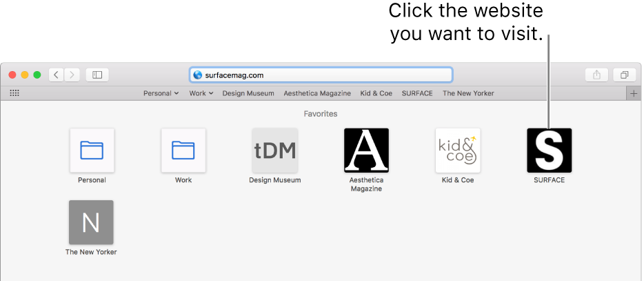Click the Top Sites grid icon

14,93
